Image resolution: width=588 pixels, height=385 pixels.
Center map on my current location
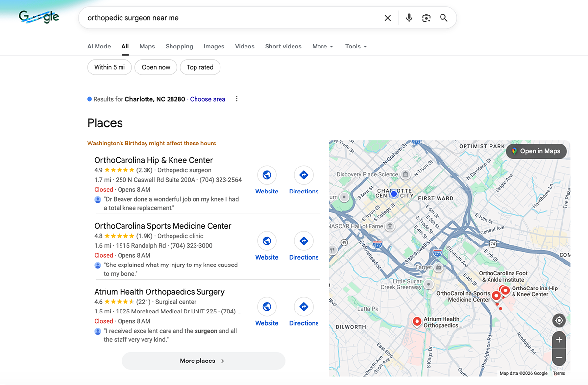pos(559,321)
